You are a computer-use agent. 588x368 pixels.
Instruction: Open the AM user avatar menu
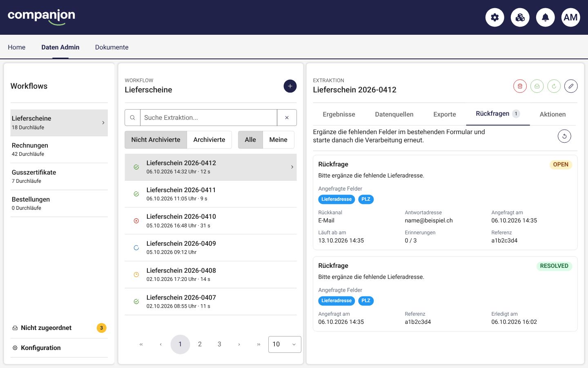(570, 18)
